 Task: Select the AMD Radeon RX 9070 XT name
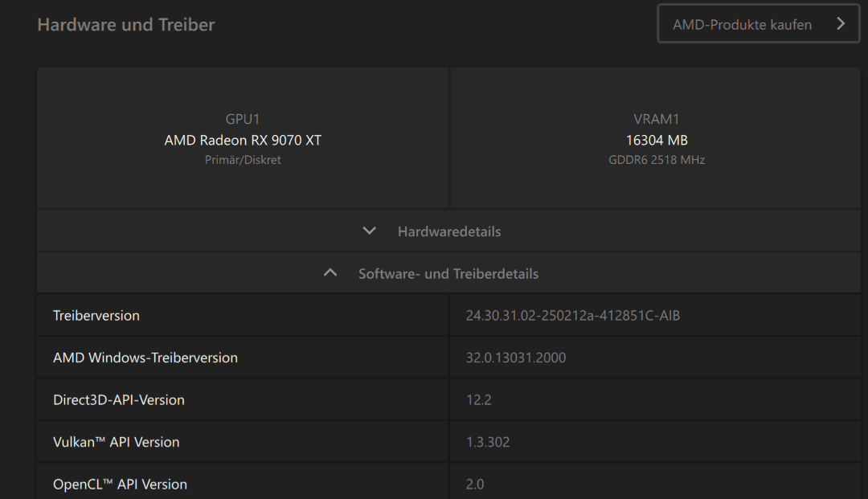pos(243,140)
